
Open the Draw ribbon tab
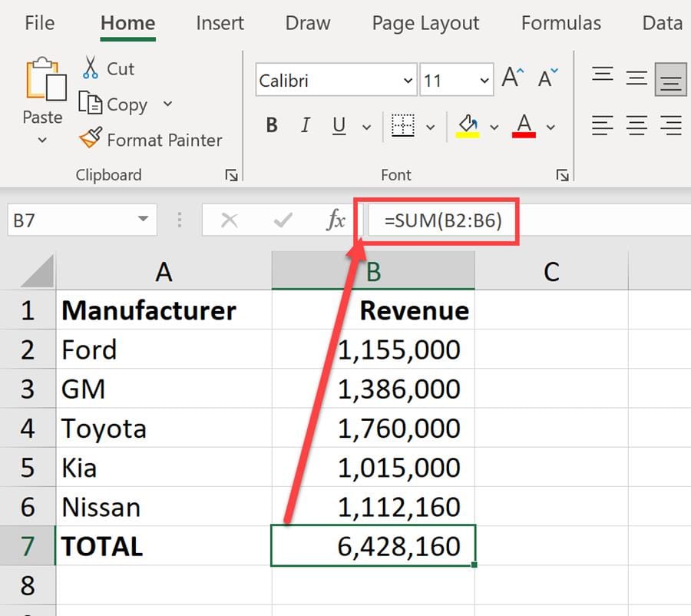(x=307, y=23)
